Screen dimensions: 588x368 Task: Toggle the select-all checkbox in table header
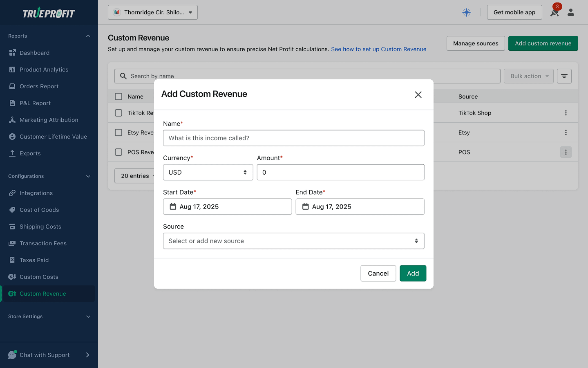(x=118, y=96)
